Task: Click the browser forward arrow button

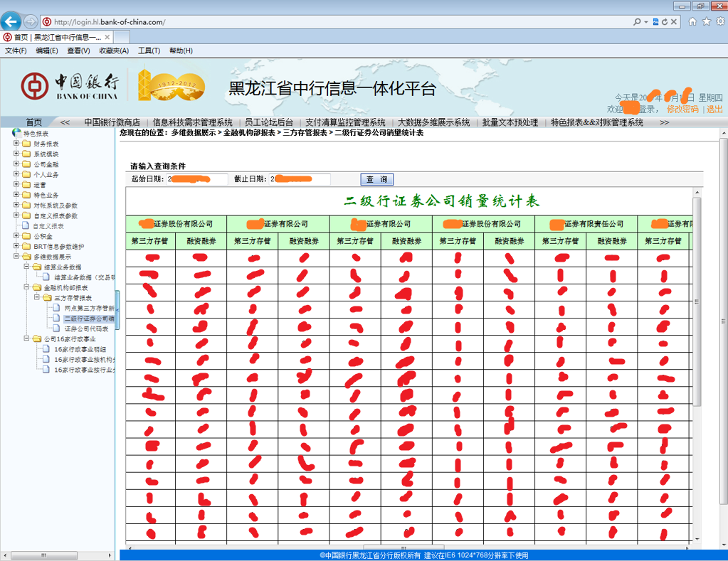Action: 31,21
